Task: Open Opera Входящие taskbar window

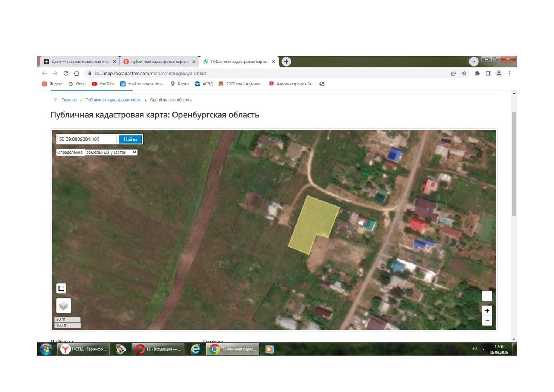Action: (x=158, y=349)
